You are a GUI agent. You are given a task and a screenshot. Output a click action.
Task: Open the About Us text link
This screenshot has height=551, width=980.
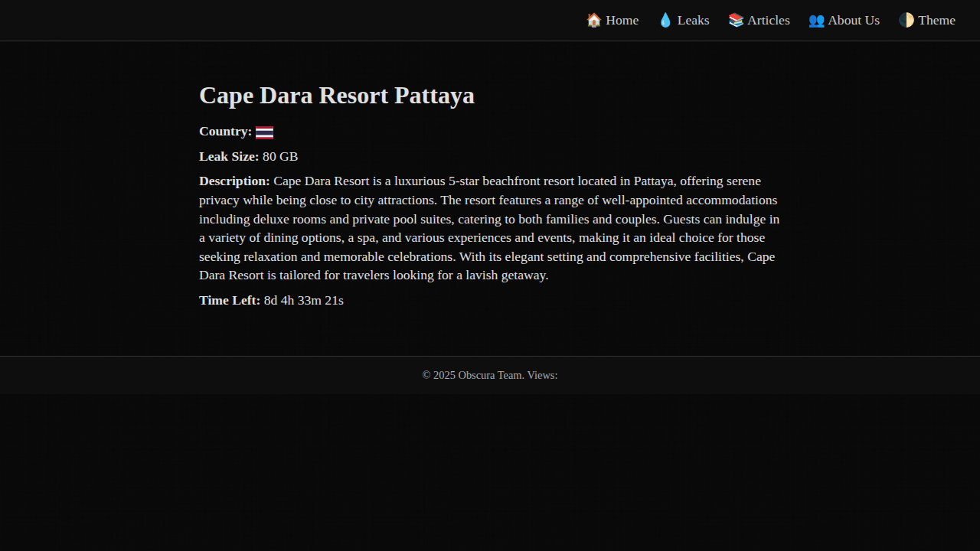pyautogui.click(x=853, y=21)
